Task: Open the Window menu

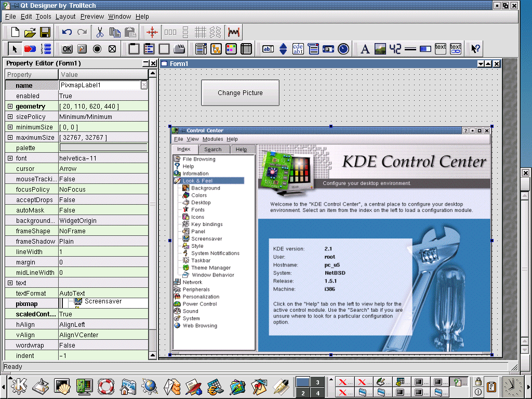Action: tap(119, 16)
